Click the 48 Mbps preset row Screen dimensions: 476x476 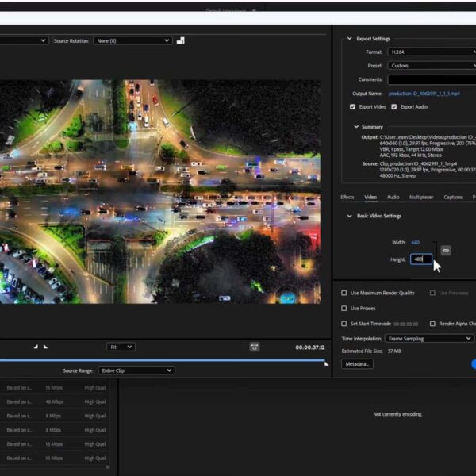[53, 401]
